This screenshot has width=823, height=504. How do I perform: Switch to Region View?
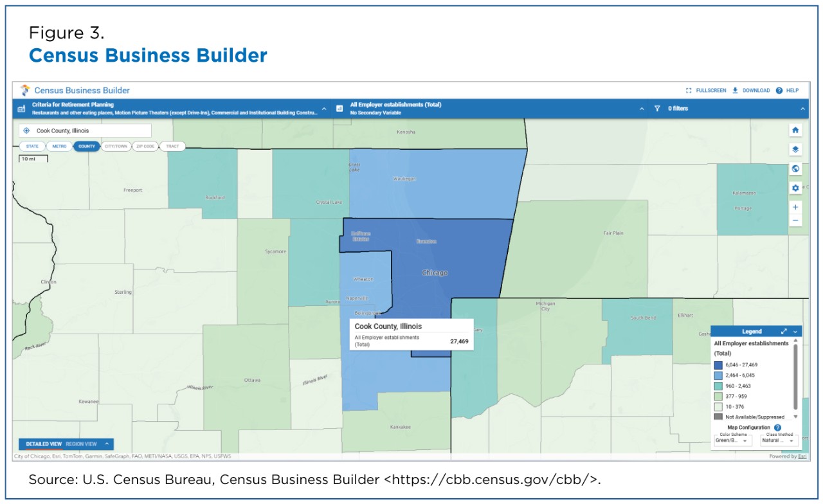(x=81, y=444)
